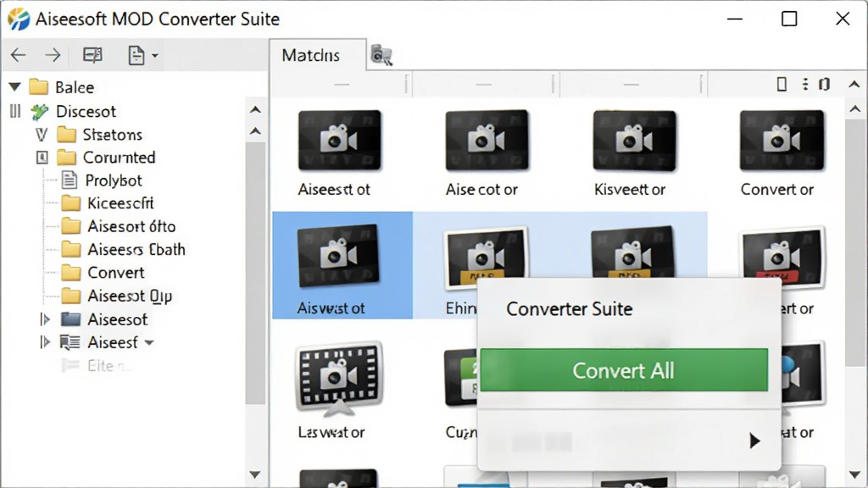Select the Aiseesot dark folder
Image resolution: width=868 pixels, height=488 pixels.
point(104,319)
